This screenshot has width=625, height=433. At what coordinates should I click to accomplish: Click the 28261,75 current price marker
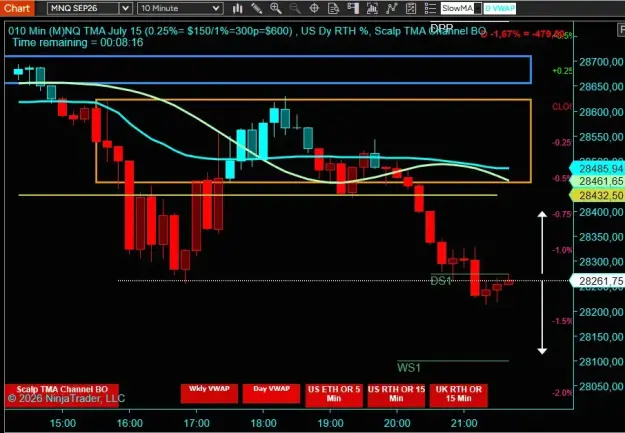coord(598,281)
